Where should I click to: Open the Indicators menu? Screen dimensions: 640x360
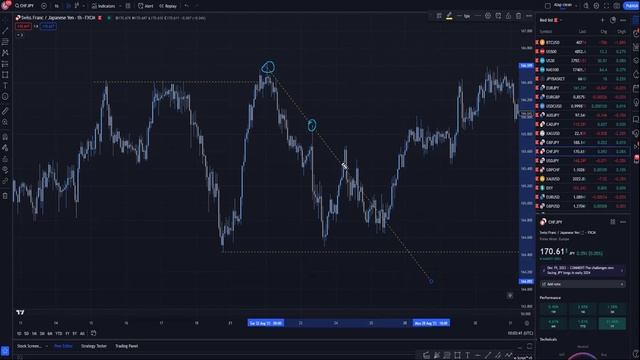(x=103, y=6)
